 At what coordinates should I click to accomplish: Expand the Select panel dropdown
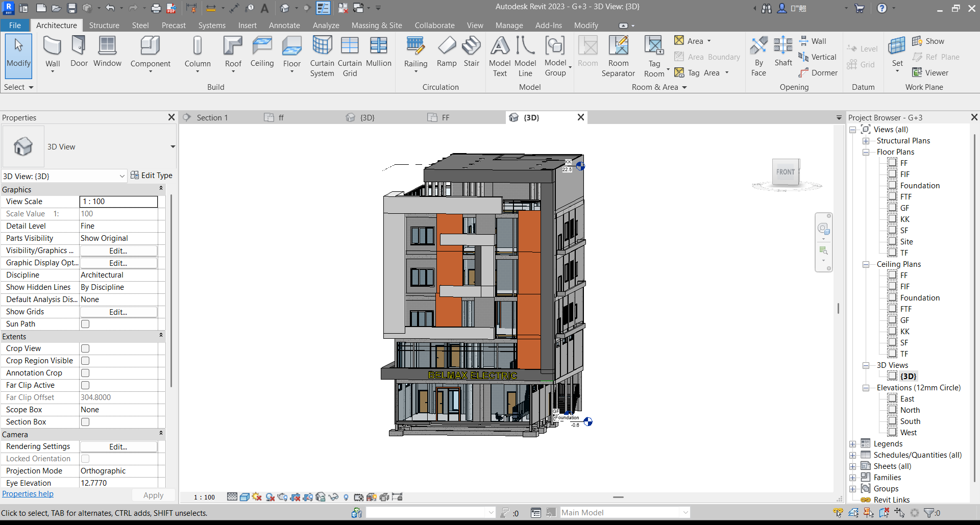click(18, 87)
